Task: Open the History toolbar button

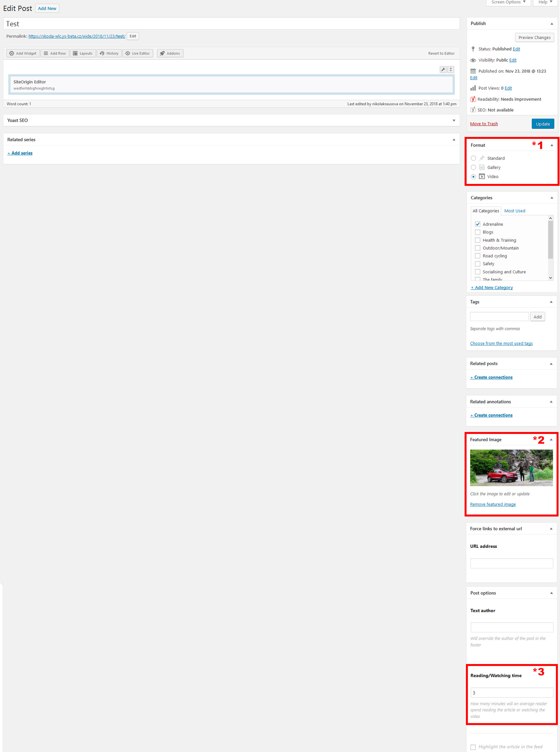Action: tap(109, 53)
